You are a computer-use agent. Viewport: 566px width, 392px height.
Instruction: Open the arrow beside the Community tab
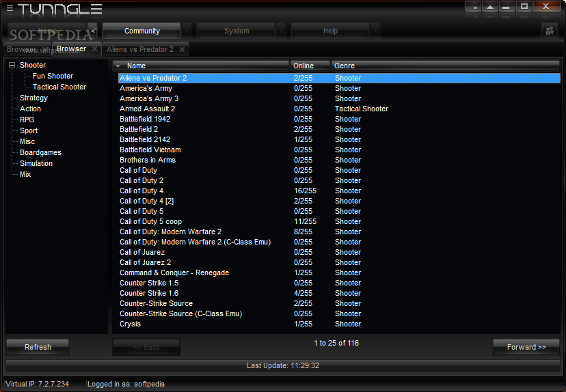coord(187,31)
